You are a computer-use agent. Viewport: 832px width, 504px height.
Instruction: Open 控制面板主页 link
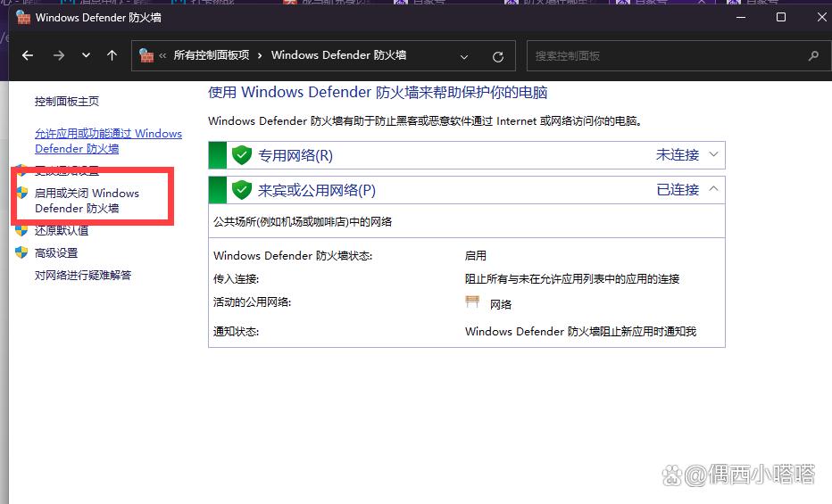tap(67, 101)
